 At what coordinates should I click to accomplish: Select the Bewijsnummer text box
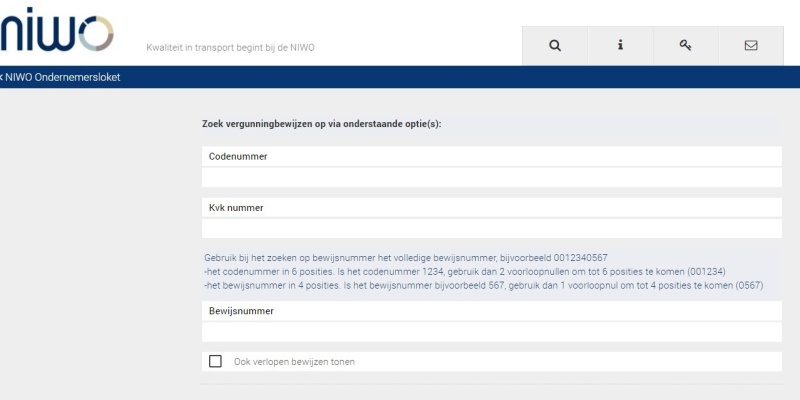coord(491,332)
